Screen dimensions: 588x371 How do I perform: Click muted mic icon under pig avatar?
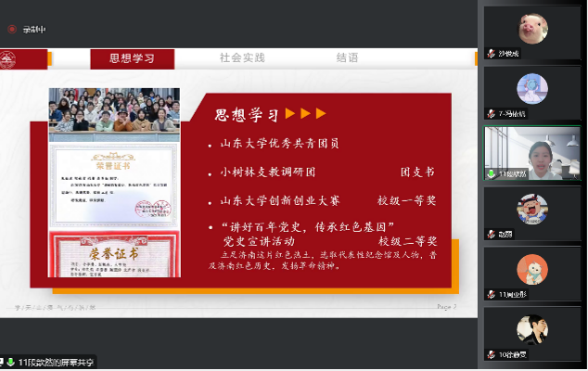click(492, 54)
